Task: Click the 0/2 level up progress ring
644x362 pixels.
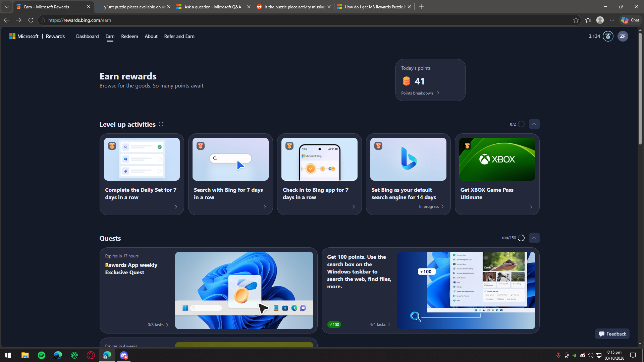Action: click(521, 124)
